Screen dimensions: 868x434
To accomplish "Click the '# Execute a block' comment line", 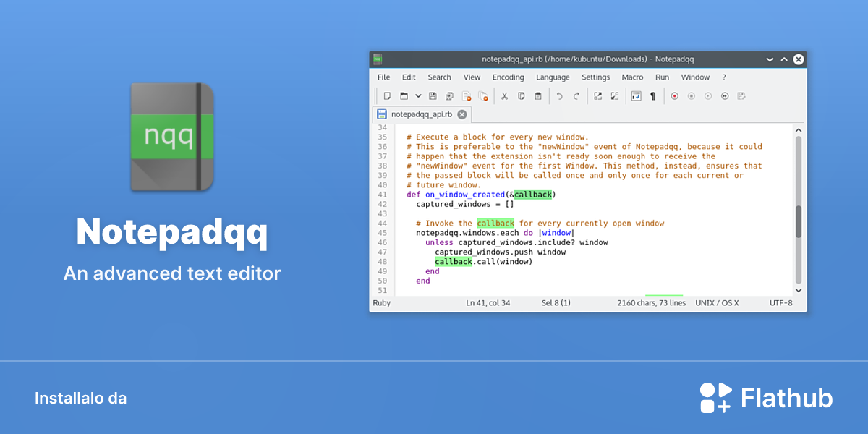I will (498, 137).
